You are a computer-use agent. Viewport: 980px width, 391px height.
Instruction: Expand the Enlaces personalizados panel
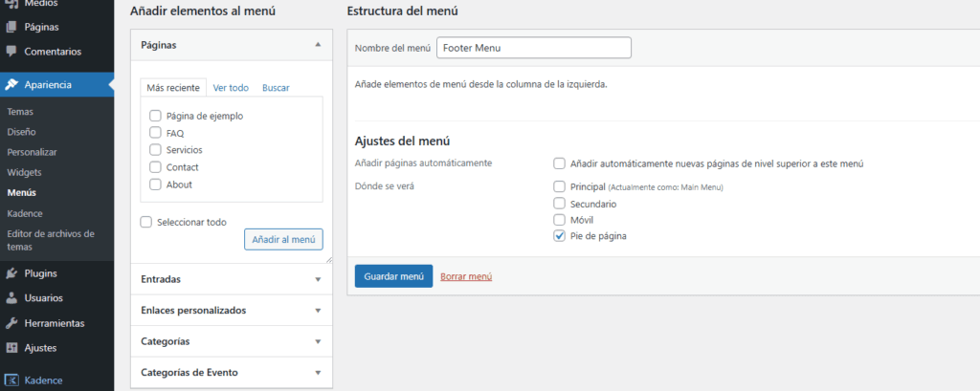(x=317, y=311)
